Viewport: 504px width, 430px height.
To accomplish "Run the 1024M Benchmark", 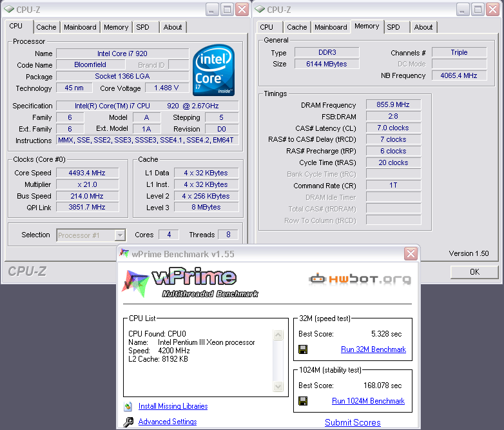I will click(368, 401).
